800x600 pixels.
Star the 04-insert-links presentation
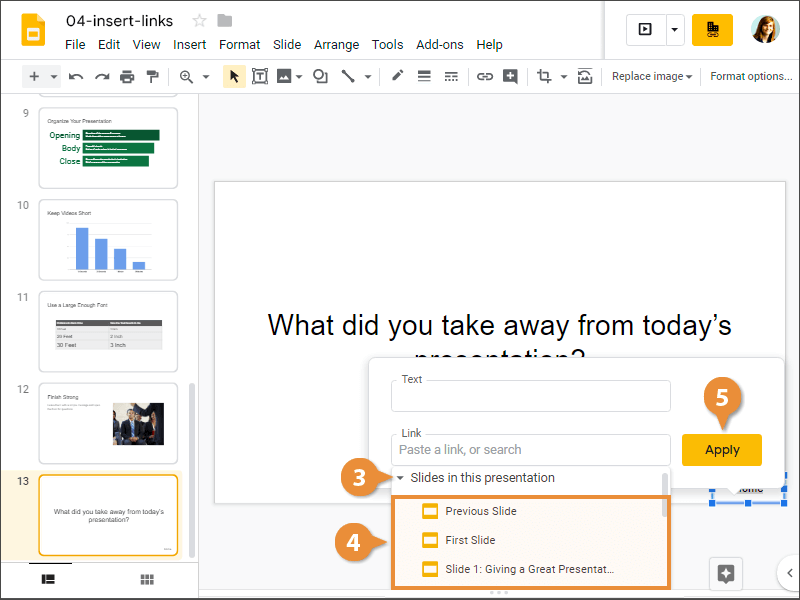pos(199,21)
